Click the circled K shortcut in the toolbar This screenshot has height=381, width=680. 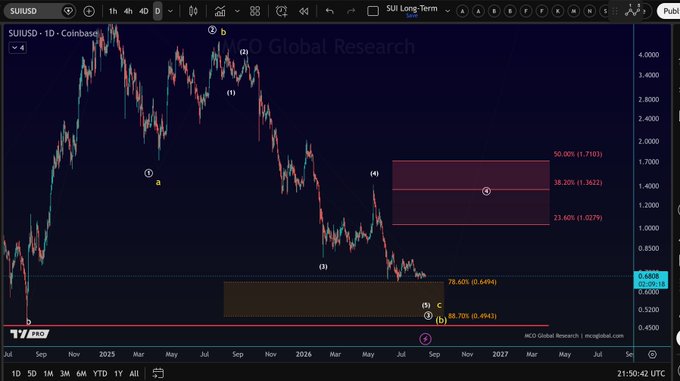tap(558, 11)
